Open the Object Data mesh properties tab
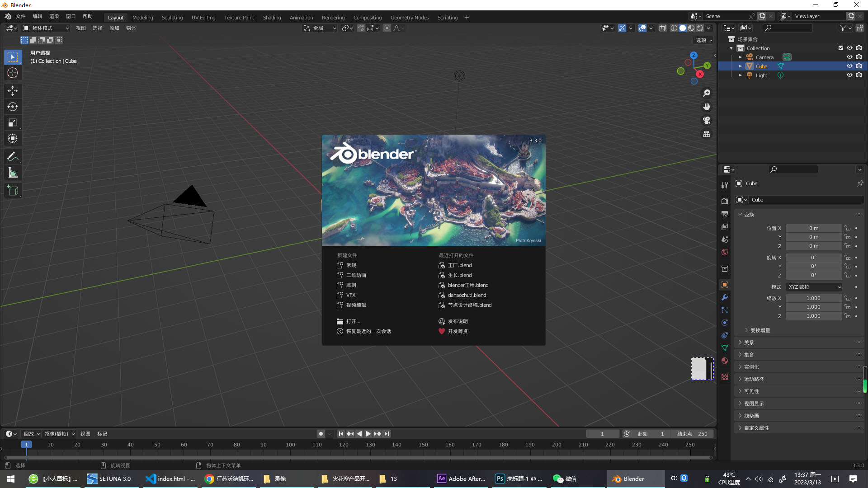Screen dimensions: 868x488 coord(725,348)
